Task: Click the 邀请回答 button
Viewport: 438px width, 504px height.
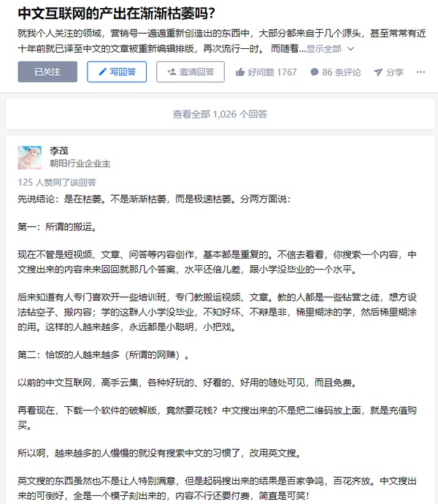Action: pyautogui.click(x=191, y=72)
